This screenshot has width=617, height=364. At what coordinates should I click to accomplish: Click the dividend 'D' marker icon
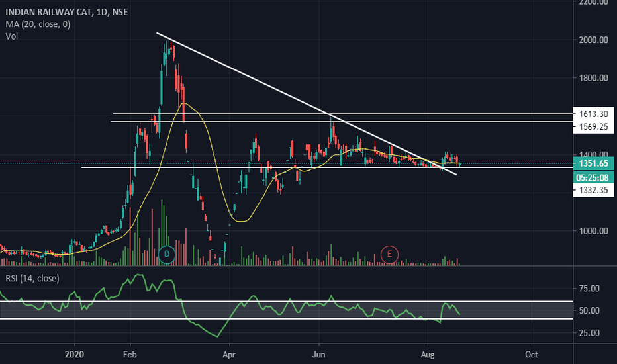pos(166,254)
